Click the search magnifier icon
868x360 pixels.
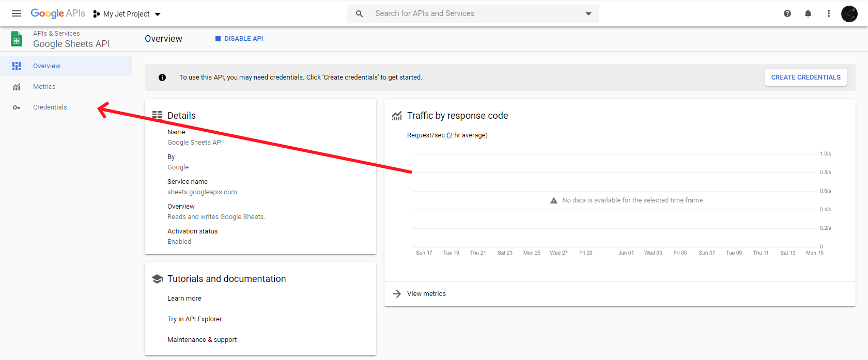pyautogui.click(x=360, y=14)
